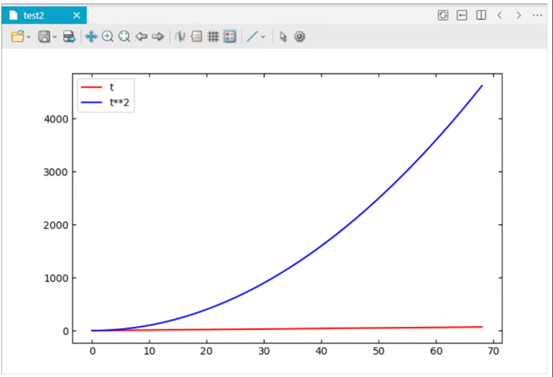The image size is (553, 377).
Task: Switch to the test2 tab
Action: (34, 16)
